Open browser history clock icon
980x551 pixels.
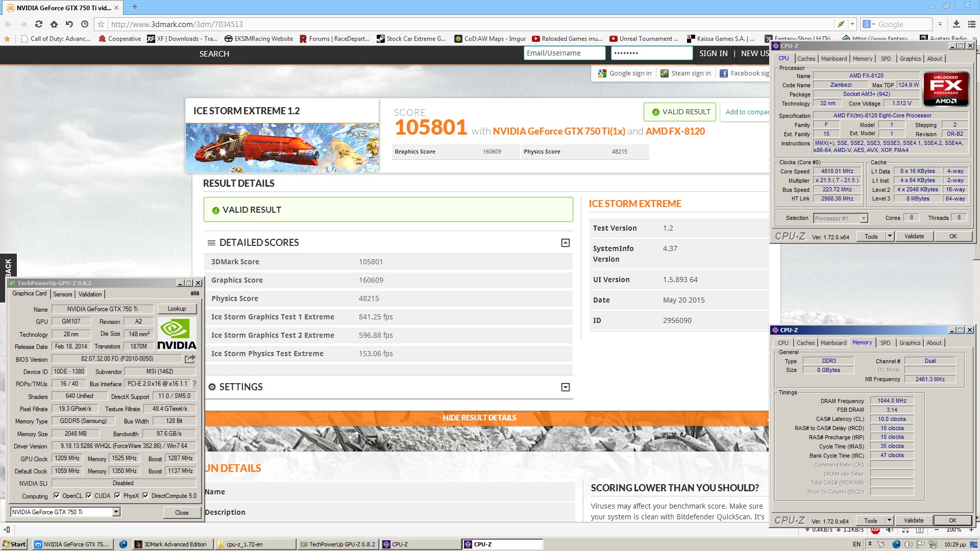85,24
